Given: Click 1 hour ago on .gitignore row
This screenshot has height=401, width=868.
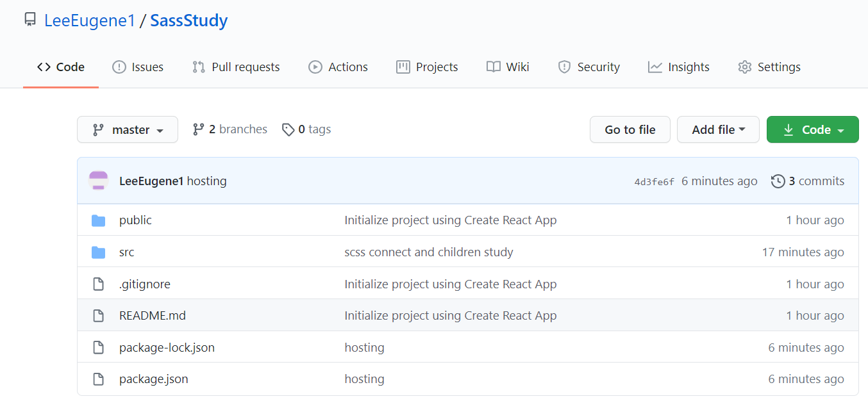Looking at the screenshot, I should point(815,284).
